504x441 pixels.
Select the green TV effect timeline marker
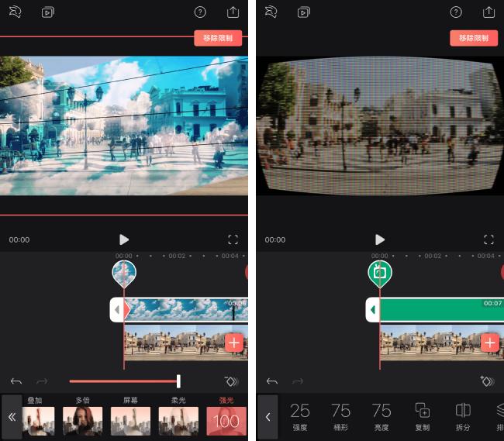(380, 274)
